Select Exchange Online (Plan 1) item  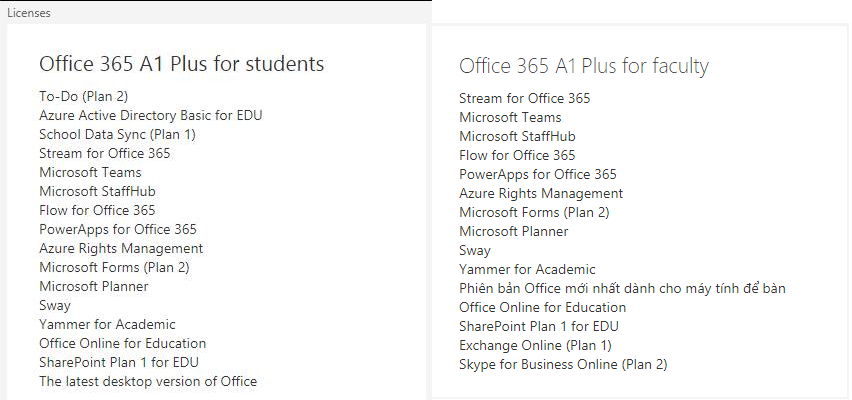coord(535,345)
